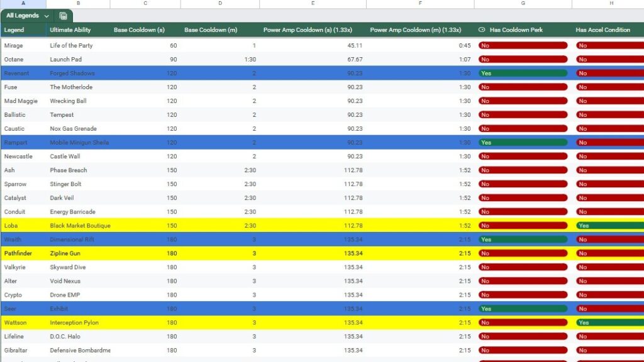Select the Newcastle legend cell

point(23,156)
